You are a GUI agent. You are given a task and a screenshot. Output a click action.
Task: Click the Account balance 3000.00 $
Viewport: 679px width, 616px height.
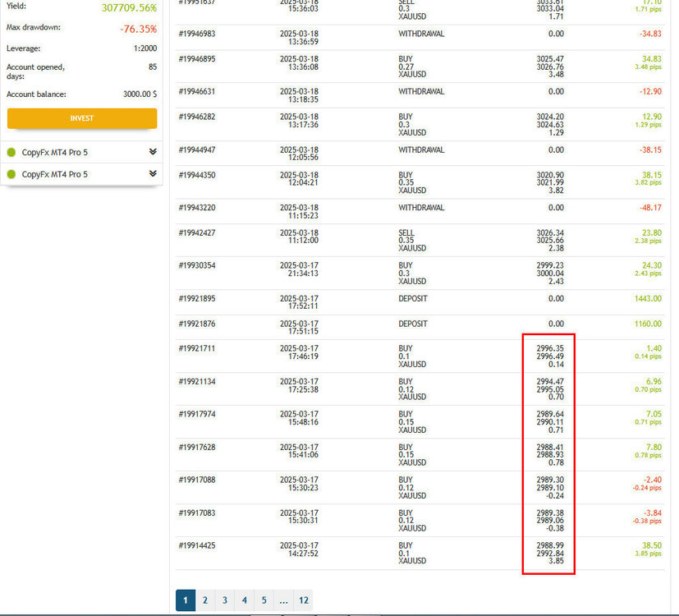(140, 94)
